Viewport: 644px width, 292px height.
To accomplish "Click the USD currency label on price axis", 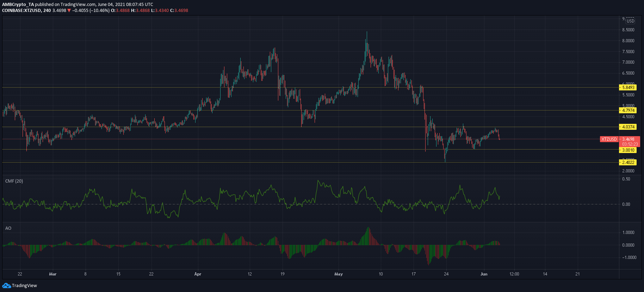I will click(x=631, y=21).
